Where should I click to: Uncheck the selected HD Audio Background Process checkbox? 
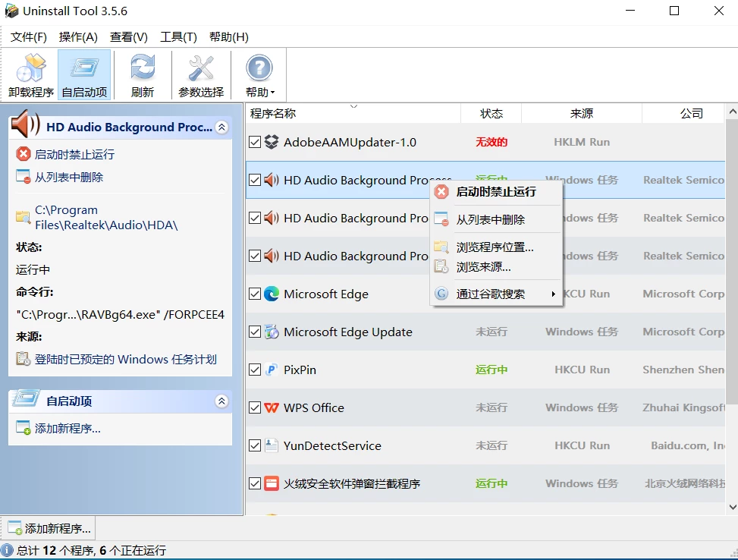point(255,180)
